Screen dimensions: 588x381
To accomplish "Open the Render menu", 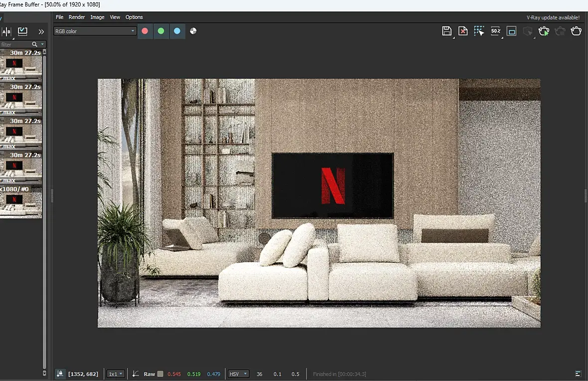I will point(77,17).
